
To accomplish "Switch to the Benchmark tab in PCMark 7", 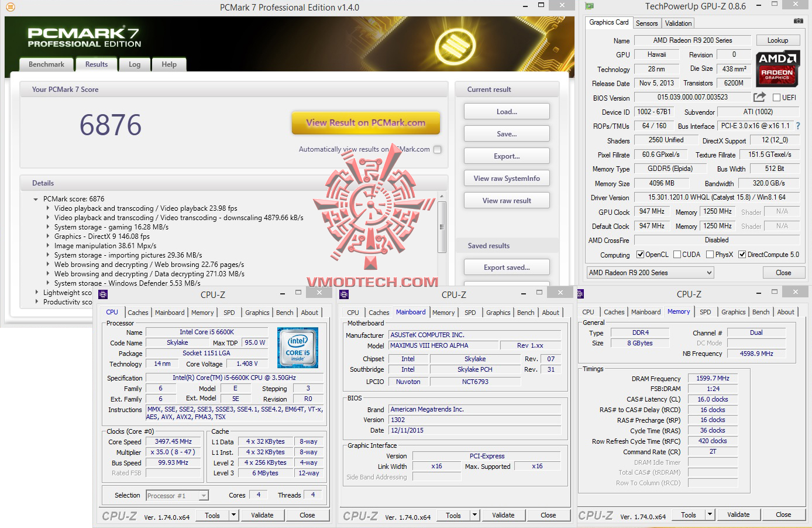I will 47,64.
